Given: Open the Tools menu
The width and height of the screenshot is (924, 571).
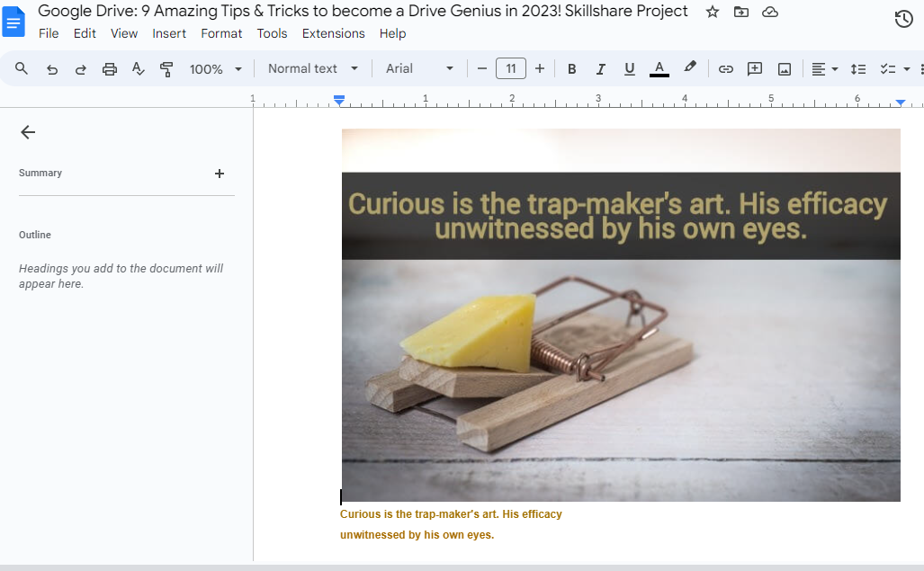Looking at the screenshot, I should pos(272,33).
